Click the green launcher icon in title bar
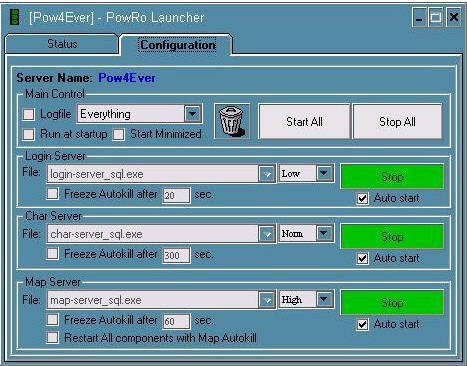The width and height of the screenshot is (467, 366). tap(14, 17)
